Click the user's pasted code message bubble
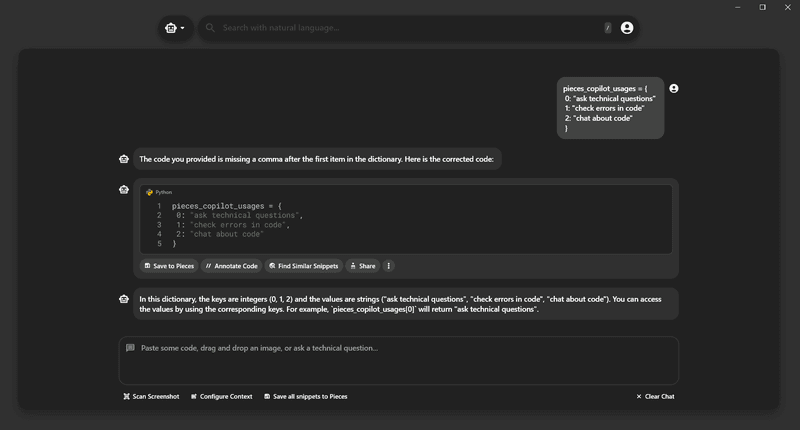Viewport: 800px width, 430px height. coord(610,108)
